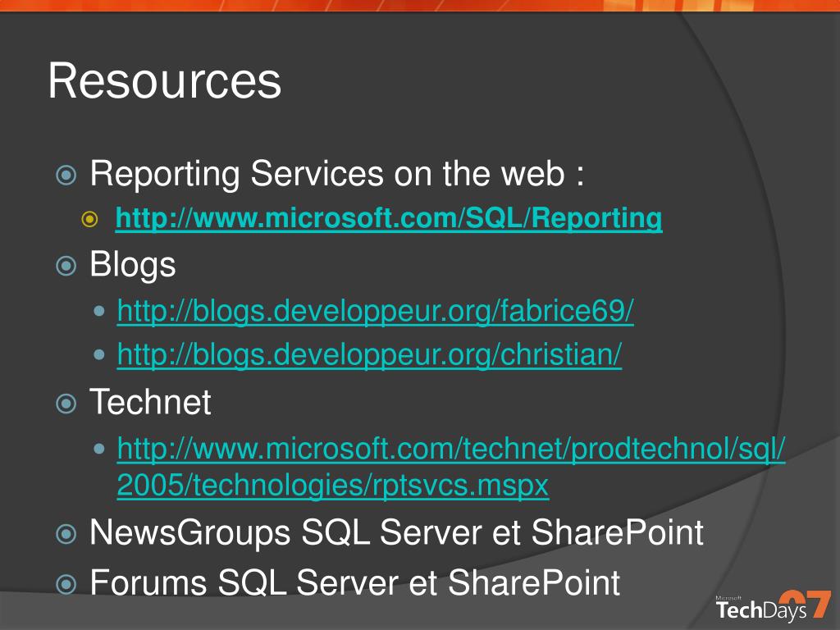840x630 pixels.
Task: Click bullet icon beside Blogs
Action: point(66,266)
